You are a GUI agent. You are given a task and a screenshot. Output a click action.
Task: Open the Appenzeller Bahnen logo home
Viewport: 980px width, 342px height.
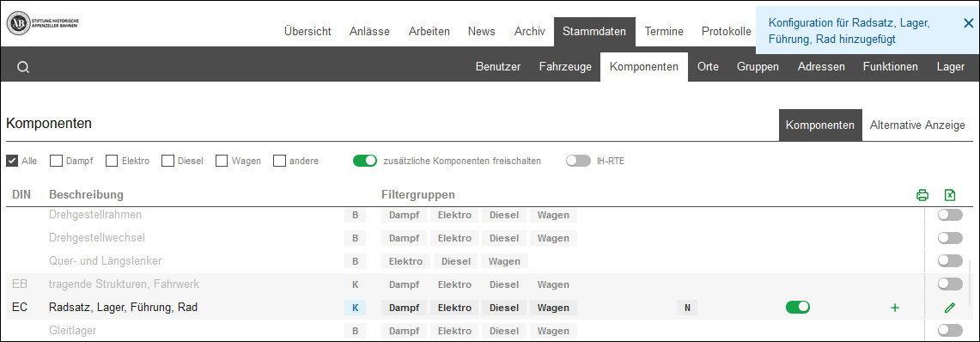click(42, 24)
